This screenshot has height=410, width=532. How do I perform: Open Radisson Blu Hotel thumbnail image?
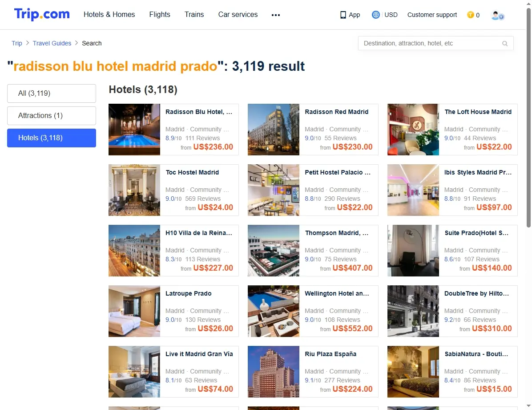134,130
